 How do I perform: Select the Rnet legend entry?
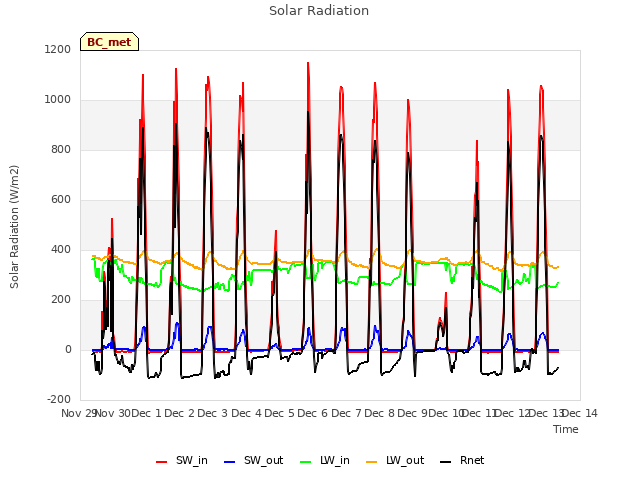point(462,460)
